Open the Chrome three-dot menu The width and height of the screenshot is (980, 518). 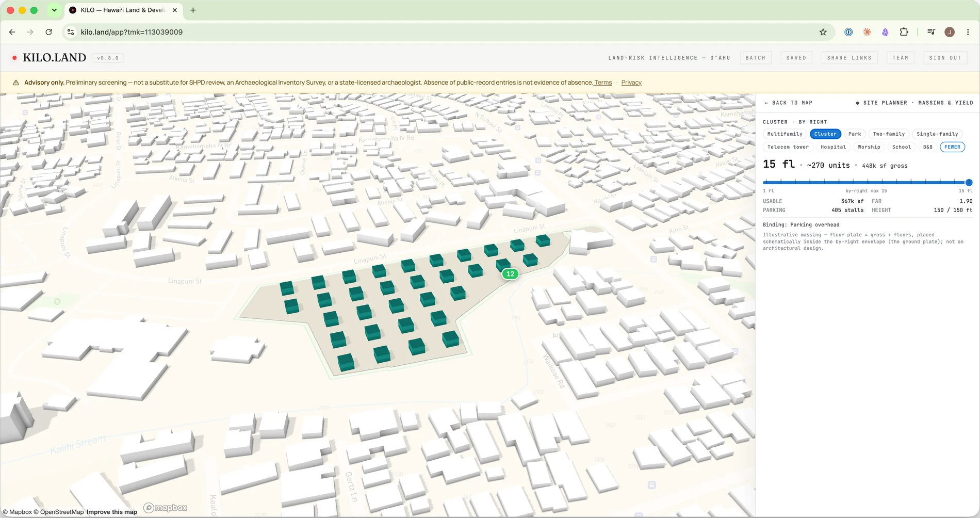pyautogui.click(x=968, y=32)
